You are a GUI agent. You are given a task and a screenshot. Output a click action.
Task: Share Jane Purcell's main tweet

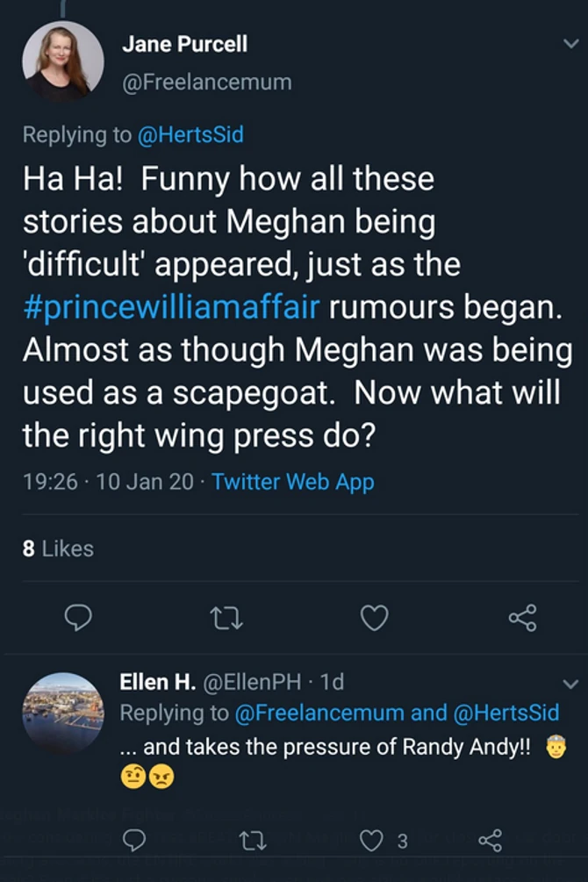tap(522, 619)
